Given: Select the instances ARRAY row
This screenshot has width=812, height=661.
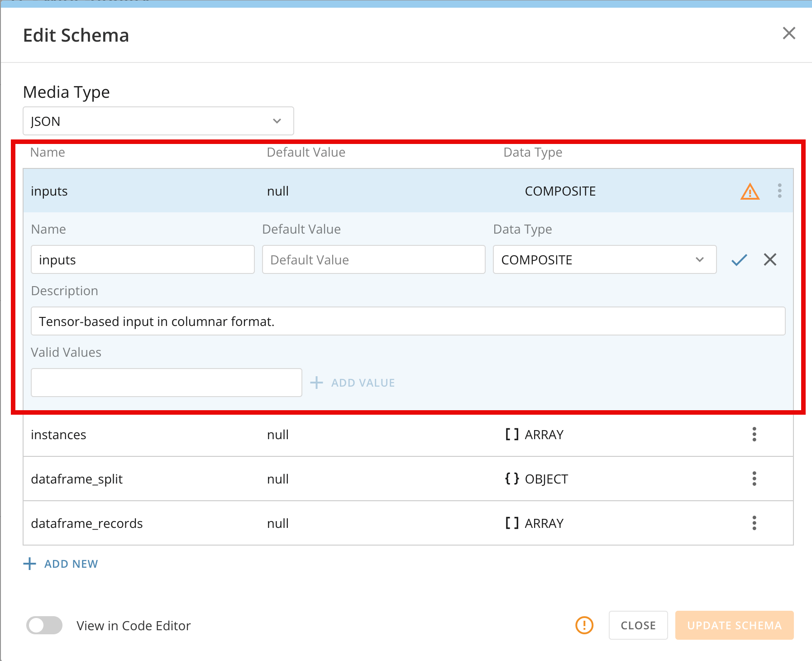Looking at the screenshot, I should point(408,434).
